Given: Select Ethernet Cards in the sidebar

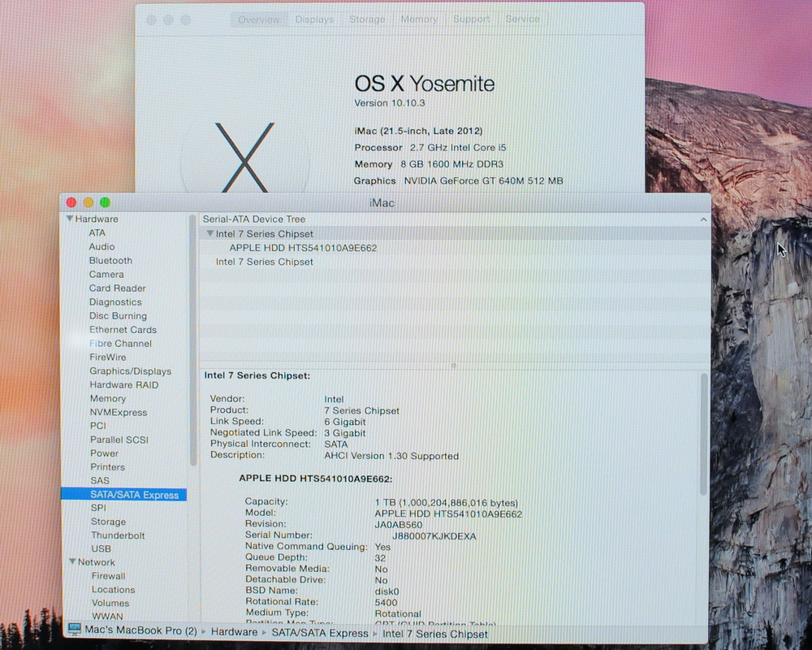Looking at the screenshot, I should [x=123, y=330].
